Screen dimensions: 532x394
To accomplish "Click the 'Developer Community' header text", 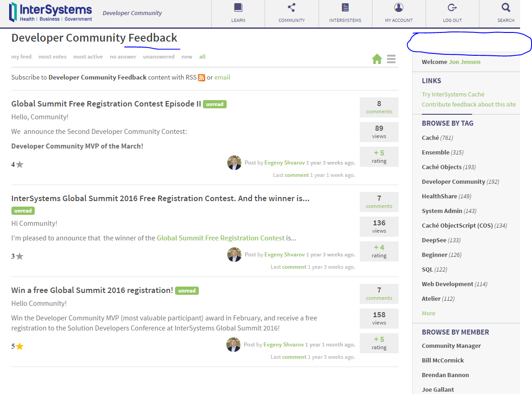I will click(x=132, y=13).
